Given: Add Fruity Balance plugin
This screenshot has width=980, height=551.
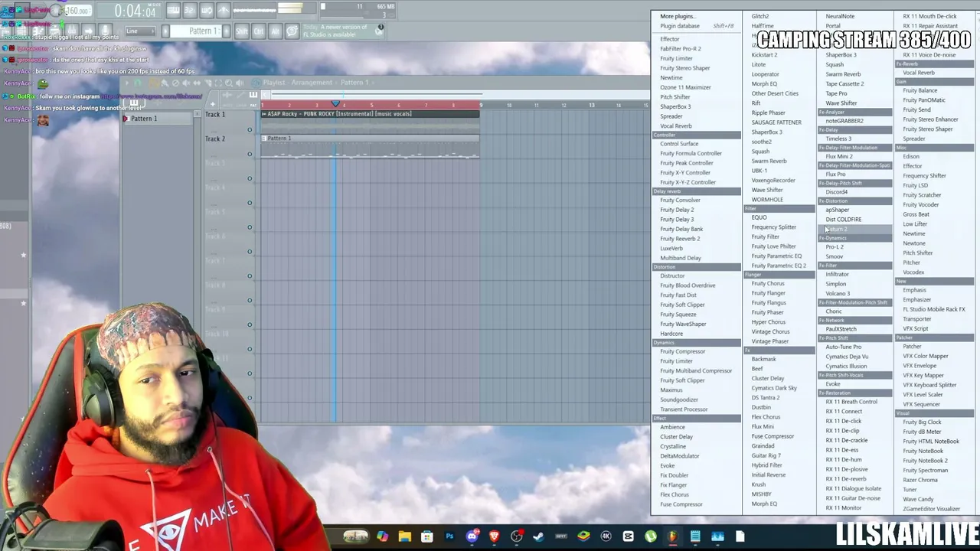Looking at the screenshot, I should click(x=920, y=90).
